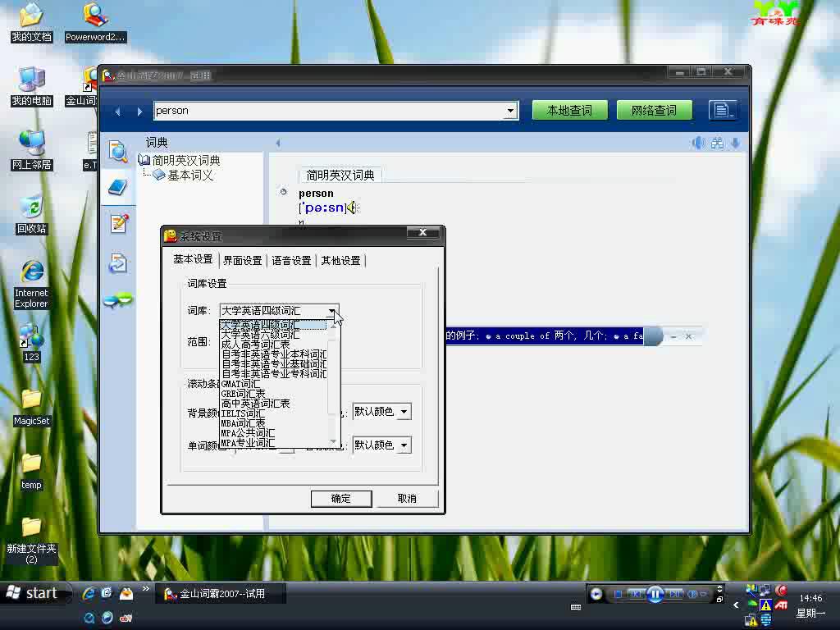Select the 简明英汉词典 result tab
The height and width of the screenshot is (630, 840).
[340, 176]
